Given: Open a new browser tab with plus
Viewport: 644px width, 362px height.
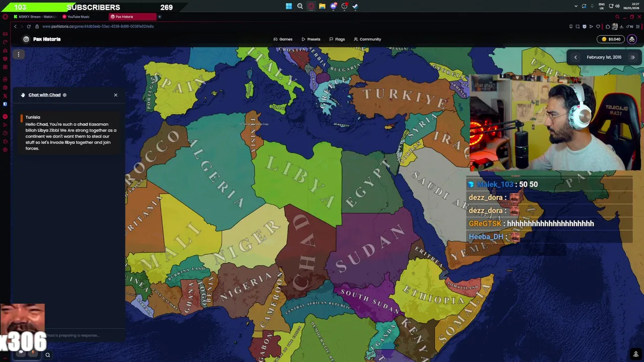Looking at the screenshot, I should 159,17.
